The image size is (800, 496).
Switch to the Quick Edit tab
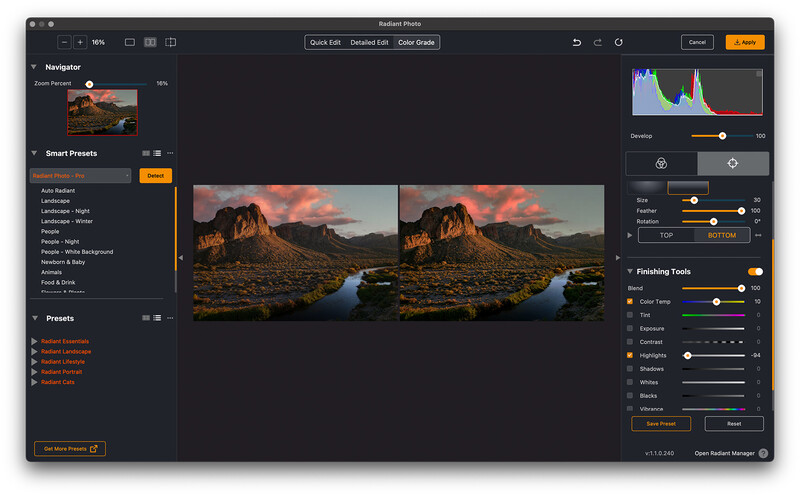click(325, 42)
